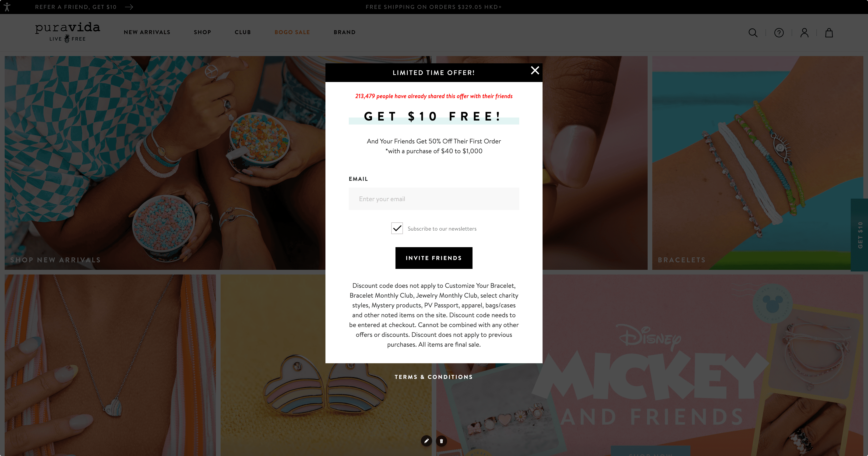Click the Invite Friends button
The width and height of the screenshot is (868, 456).
(x=434, y=258)
